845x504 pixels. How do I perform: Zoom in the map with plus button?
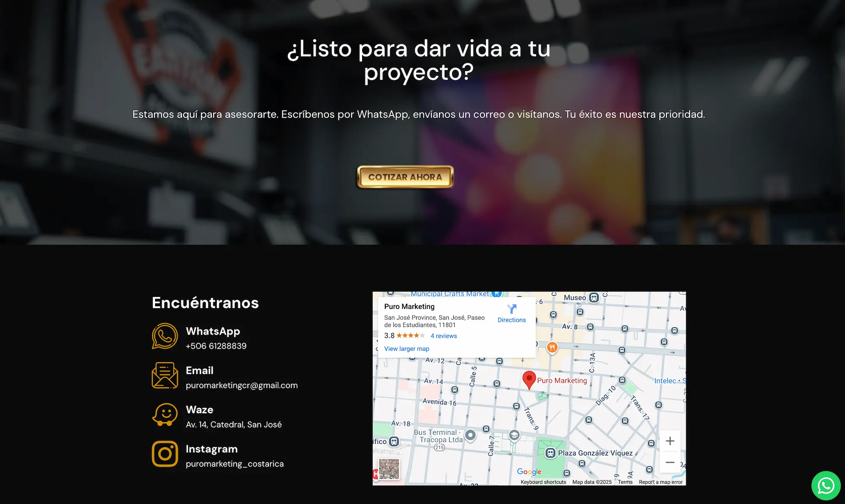670,441
